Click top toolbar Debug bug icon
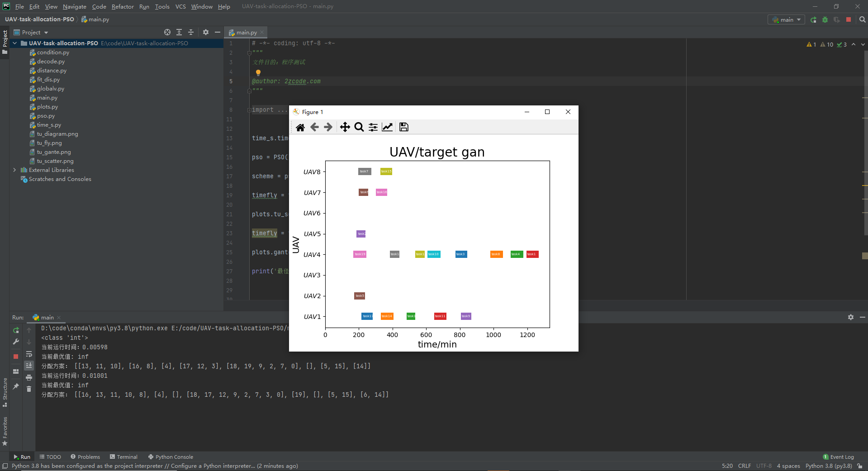 tap(825, 19)
